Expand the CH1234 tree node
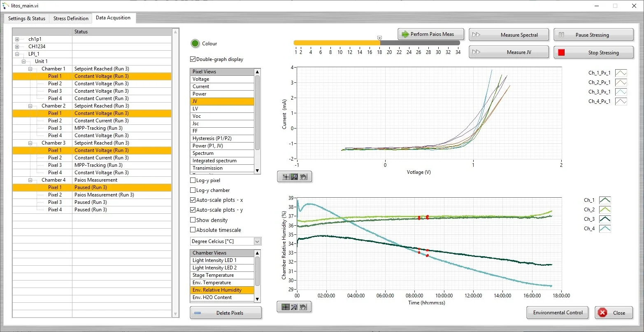This screenshot has width=644, height=332. click(x=17, y=47)
